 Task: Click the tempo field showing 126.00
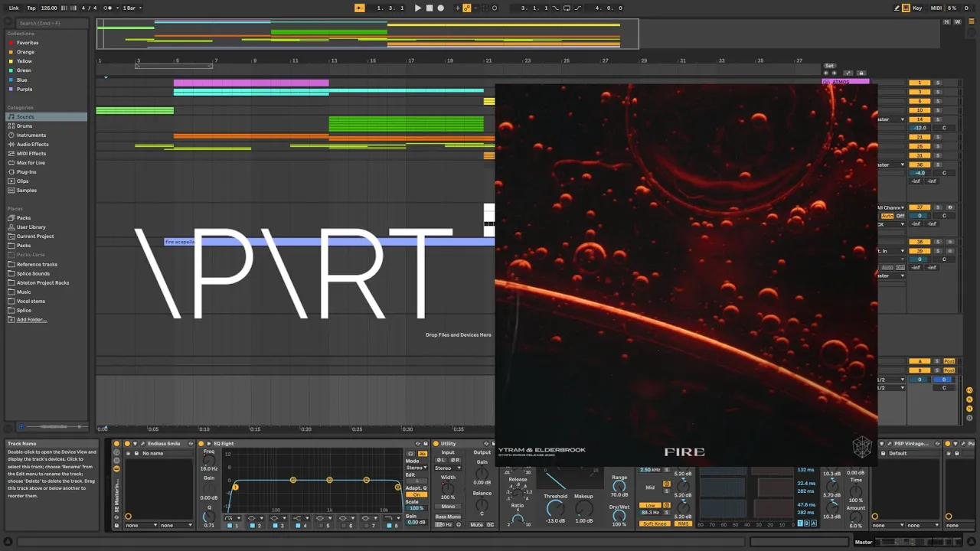[49, 8]
